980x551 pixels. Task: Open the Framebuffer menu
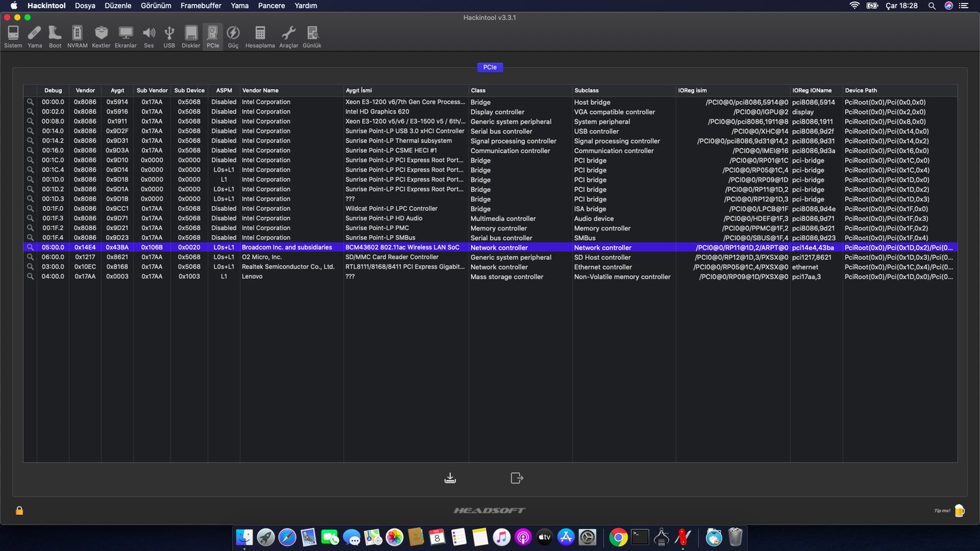click(200, 5)
